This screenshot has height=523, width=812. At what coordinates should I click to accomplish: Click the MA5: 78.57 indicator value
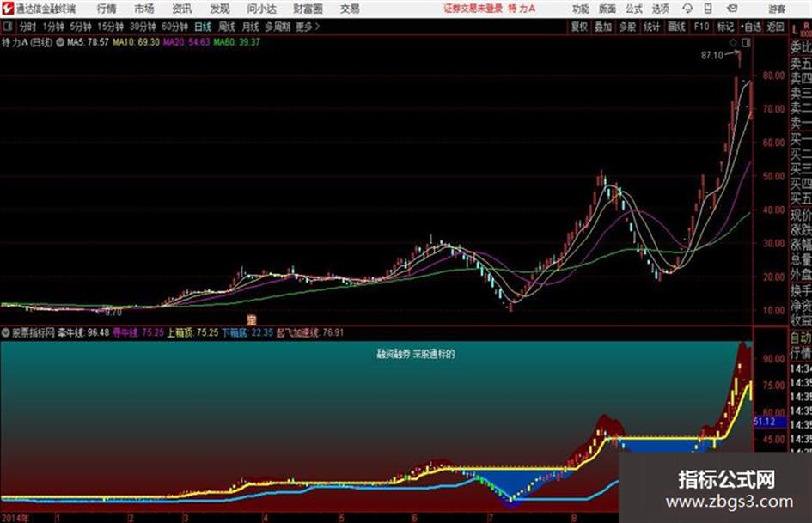point(88,42)
